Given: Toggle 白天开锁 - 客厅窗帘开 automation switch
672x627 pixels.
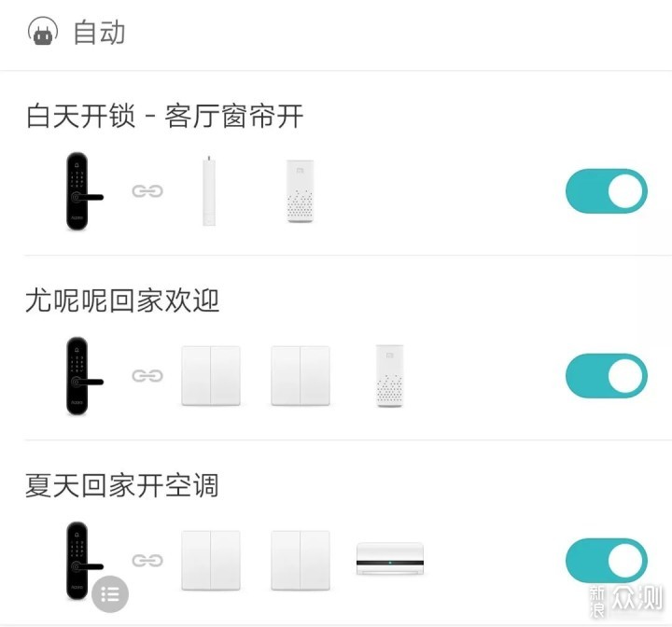Looking at the screenshot, I should [x=606, y=191].
